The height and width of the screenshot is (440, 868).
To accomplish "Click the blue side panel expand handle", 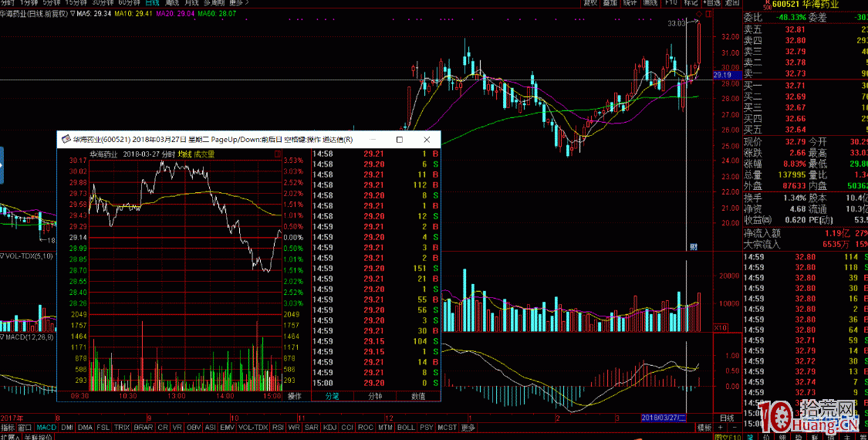I will tap(2, 165).
